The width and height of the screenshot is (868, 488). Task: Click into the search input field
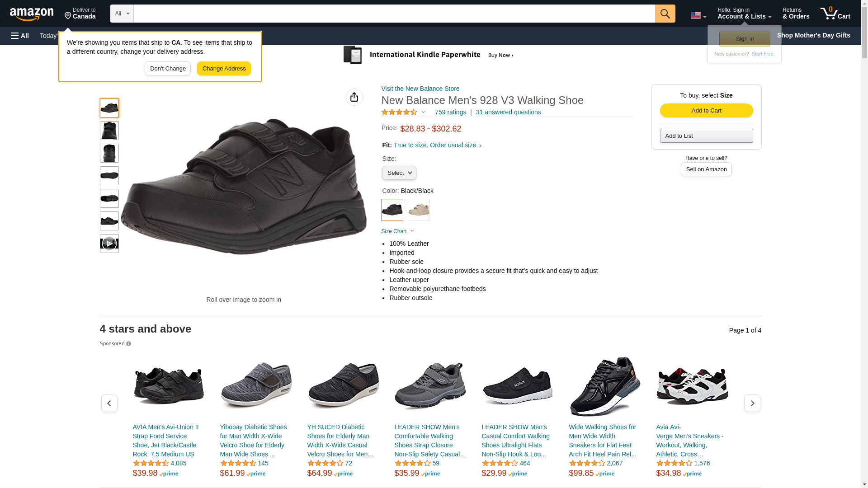(394, 14)
